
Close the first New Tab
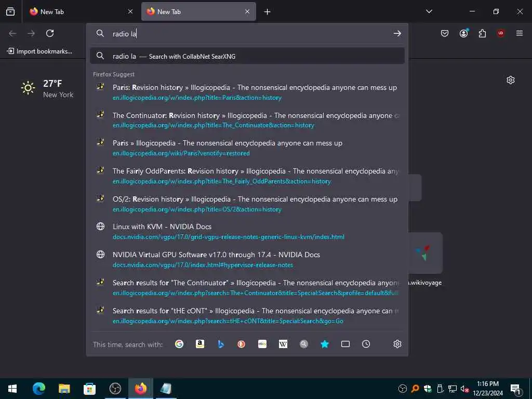click(130, 11)
